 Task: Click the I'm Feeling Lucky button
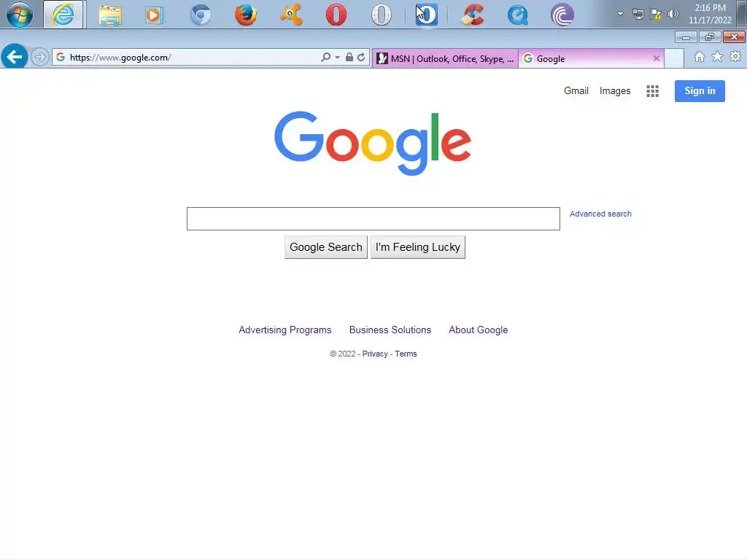pos(418,247)
